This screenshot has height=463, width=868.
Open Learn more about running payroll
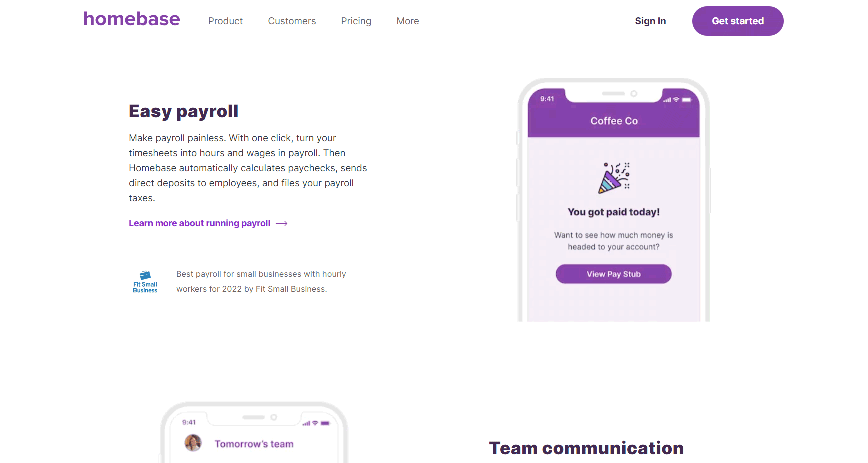click(199, 223)
